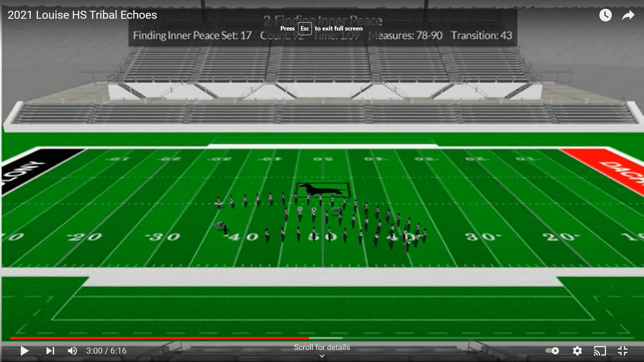Open the video settings gear
This screenshot has height=362, width=644.
tap(577, 351)
